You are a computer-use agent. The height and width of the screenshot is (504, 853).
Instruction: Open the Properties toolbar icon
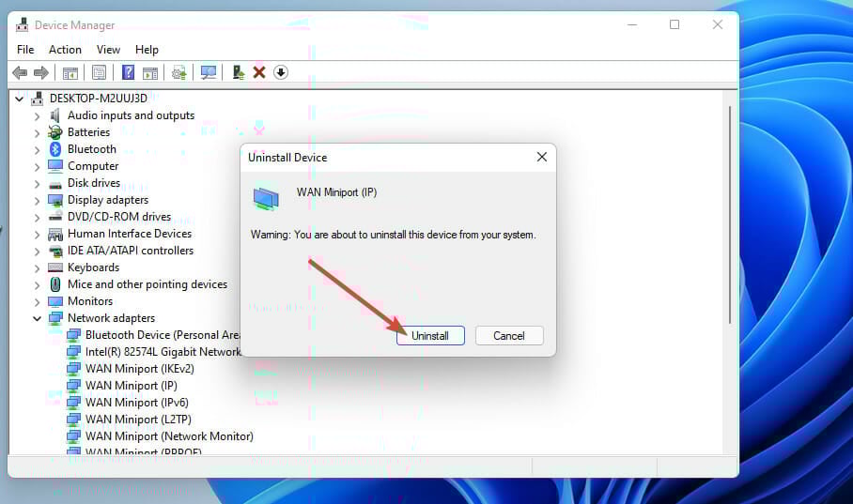click(x=99, y=72)
